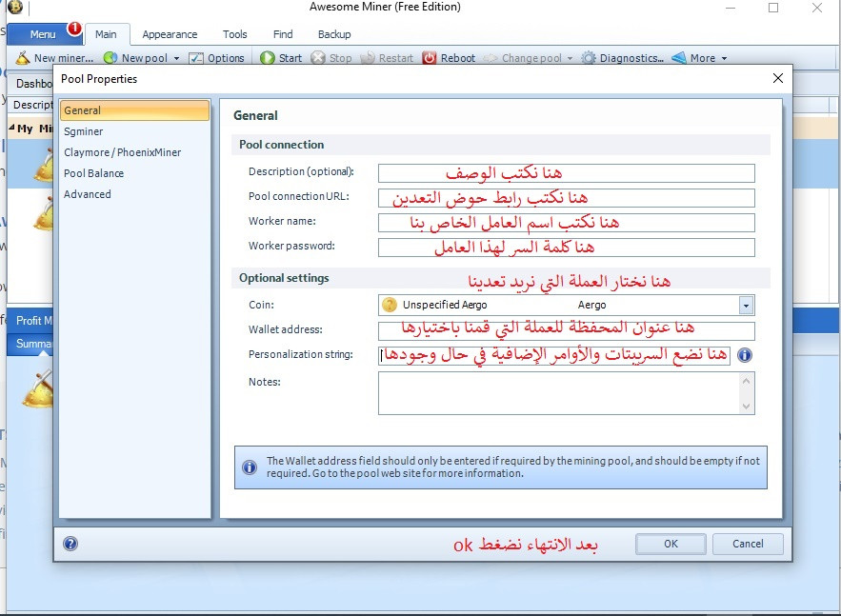The width and height of the screenshot is (841, 616).
Task: Click the first miner helmet icon in list
Action: [x=44, y=165]
